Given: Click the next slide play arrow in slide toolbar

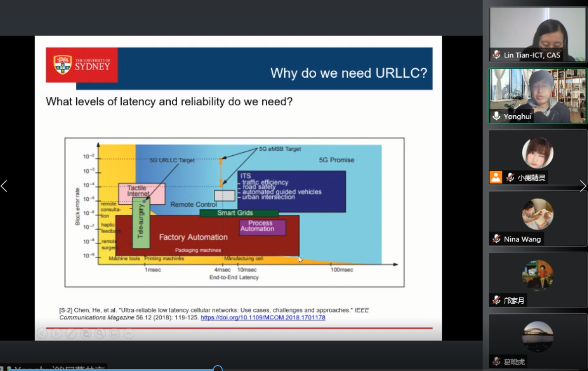Looking at the screenshot, I should click(x=56, y=334).
